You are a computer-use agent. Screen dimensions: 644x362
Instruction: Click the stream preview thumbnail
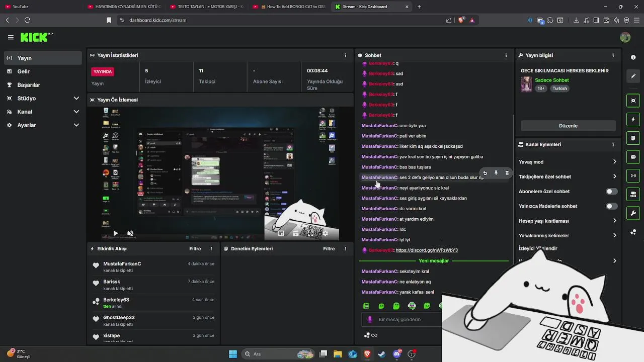tap(220, 173)
